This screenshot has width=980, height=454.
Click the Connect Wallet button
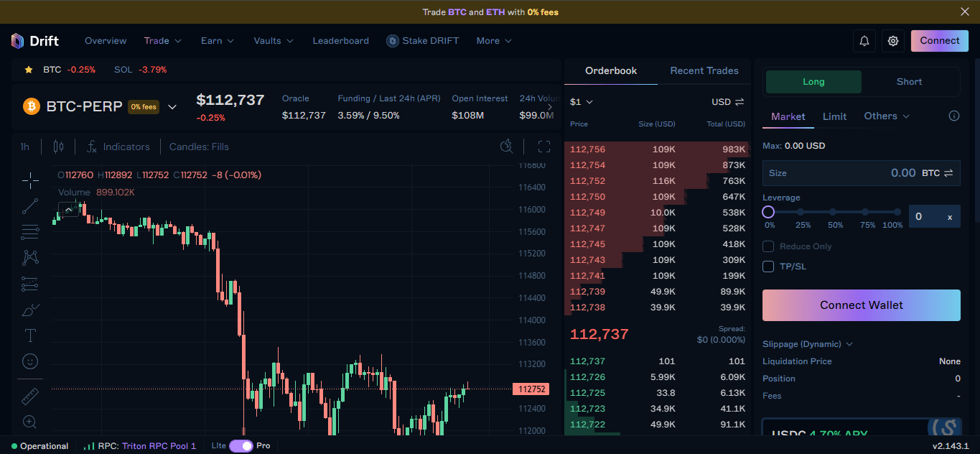click(861, 305)
